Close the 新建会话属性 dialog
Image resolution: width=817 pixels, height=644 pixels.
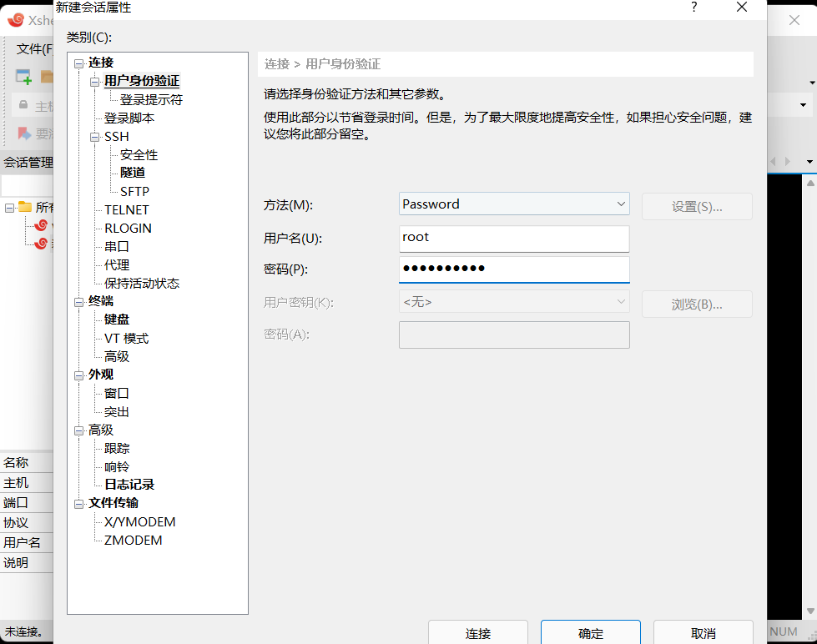coord(742,8)
